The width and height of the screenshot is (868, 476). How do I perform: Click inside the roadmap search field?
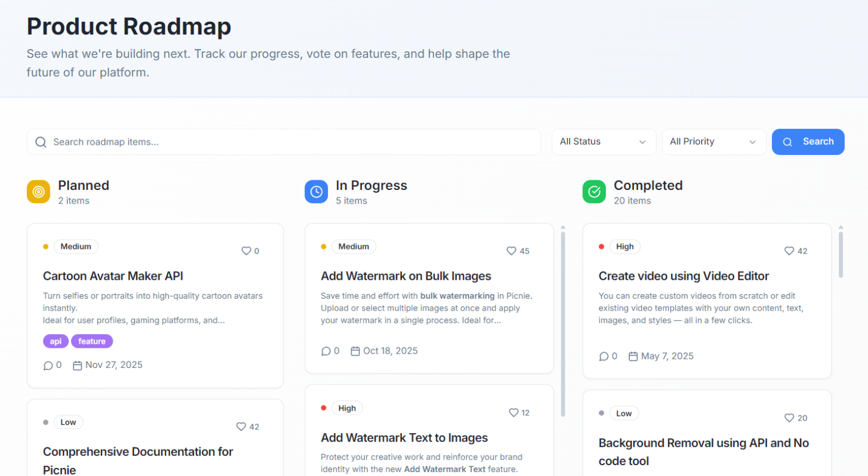229,141
